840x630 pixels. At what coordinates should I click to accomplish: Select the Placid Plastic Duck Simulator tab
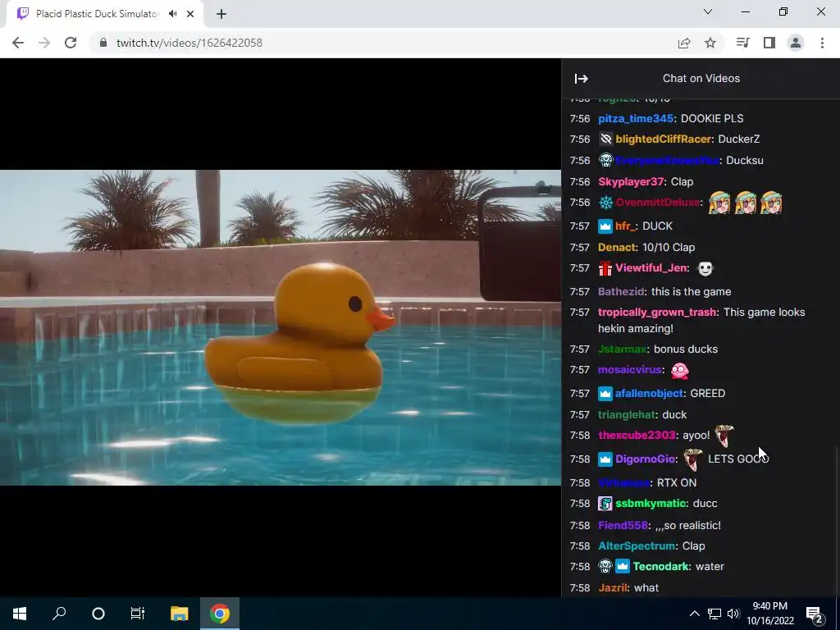(104, 14)
